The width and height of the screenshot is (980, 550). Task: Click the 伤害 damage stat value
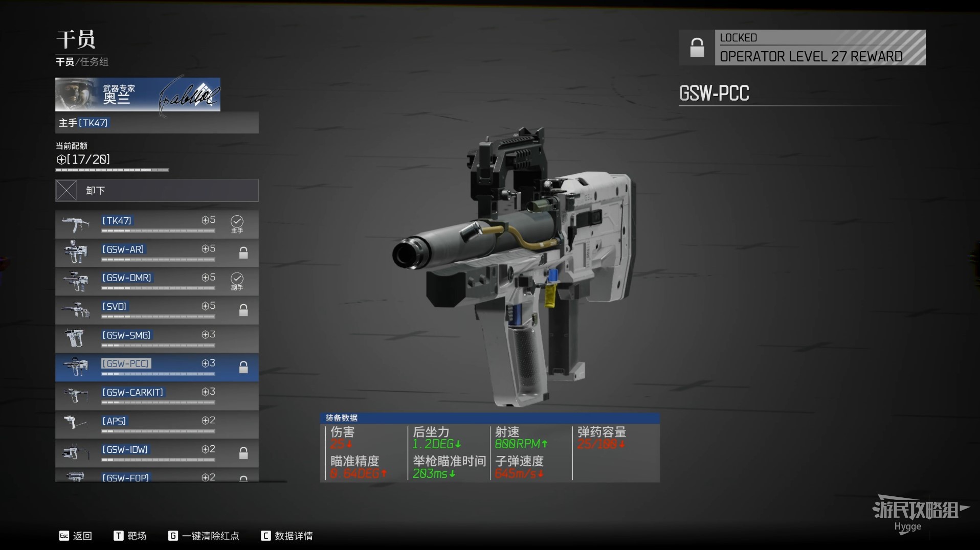click(341, 444)
